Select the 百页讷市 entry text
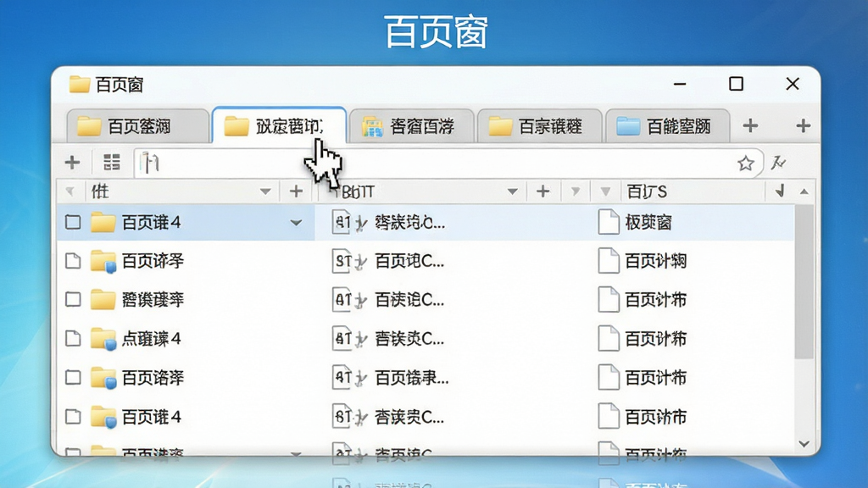The image size is (868, 488). (656, 417)
